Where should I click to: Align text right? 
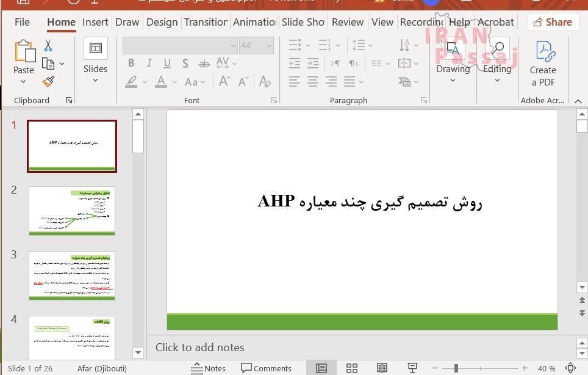point(331,81)
